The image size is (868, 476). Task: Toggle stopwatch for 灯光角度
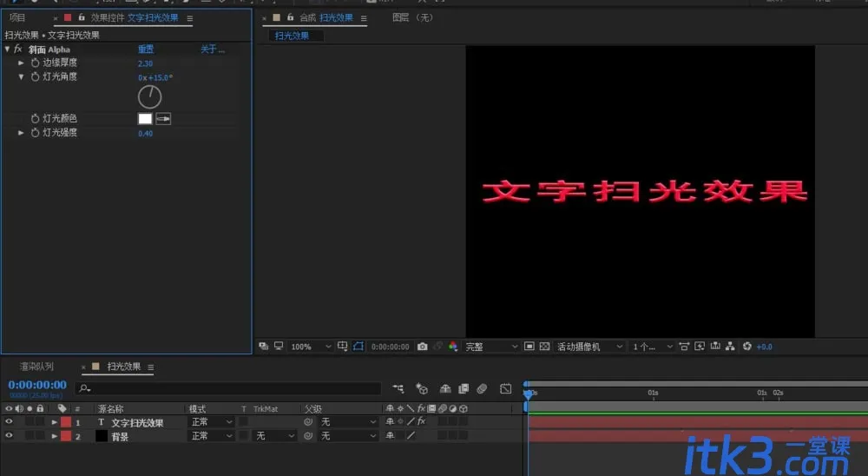35,77
